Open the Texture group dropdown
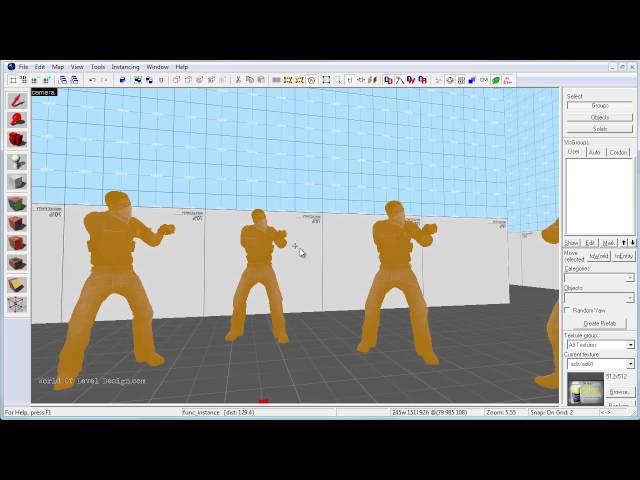 click(631, 345)
